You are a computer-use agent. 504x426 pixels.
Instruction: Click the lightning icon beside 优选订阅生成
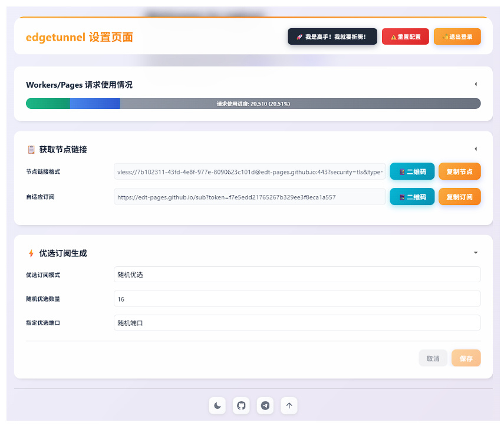[31, 253]
